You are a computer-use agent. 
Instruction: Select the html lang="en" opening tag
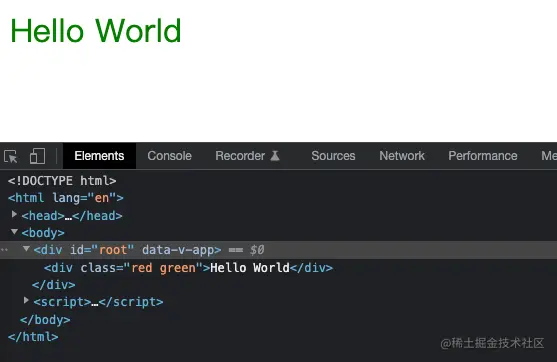66,198
